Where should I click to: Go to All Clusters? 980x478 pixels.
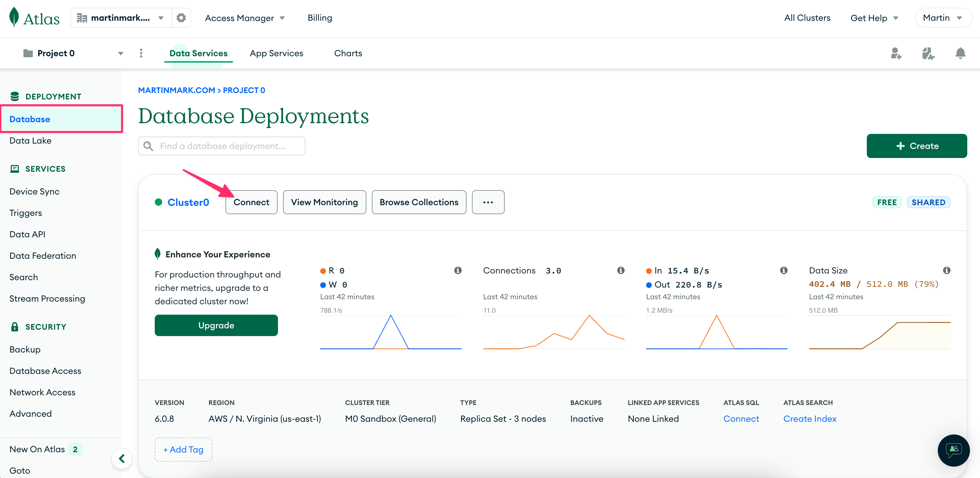pyautogui.click(x=807, y=18)
